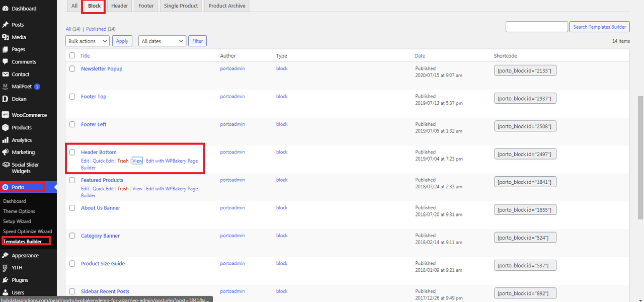Switch to the All tab

tap(74, 6)
